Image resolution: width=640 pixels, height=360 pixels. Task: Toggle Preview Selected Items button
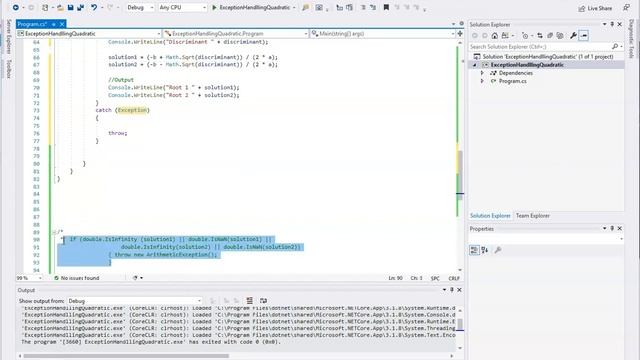click(x=584, y=36)
